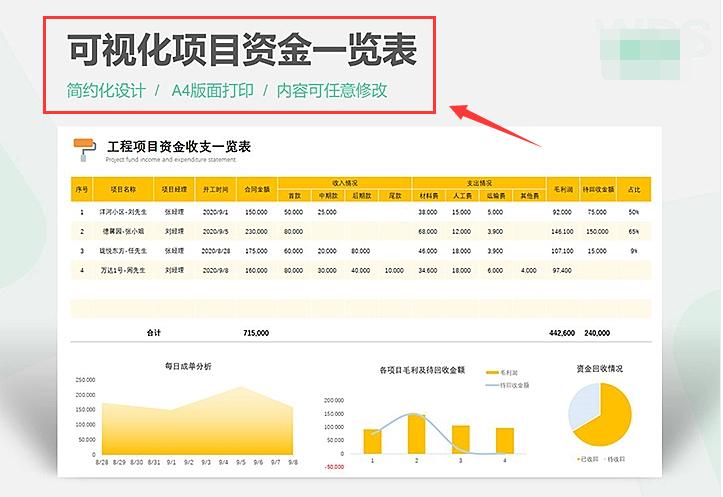This screenshot has width=723, height=497.
Task: Click the paint roller icon beside the sheet title
Action: 84,150
